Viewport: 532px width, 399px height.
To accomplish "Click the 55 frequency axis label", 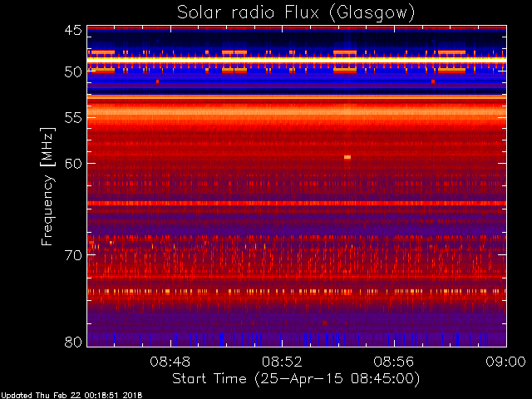I will coord(73,117).
